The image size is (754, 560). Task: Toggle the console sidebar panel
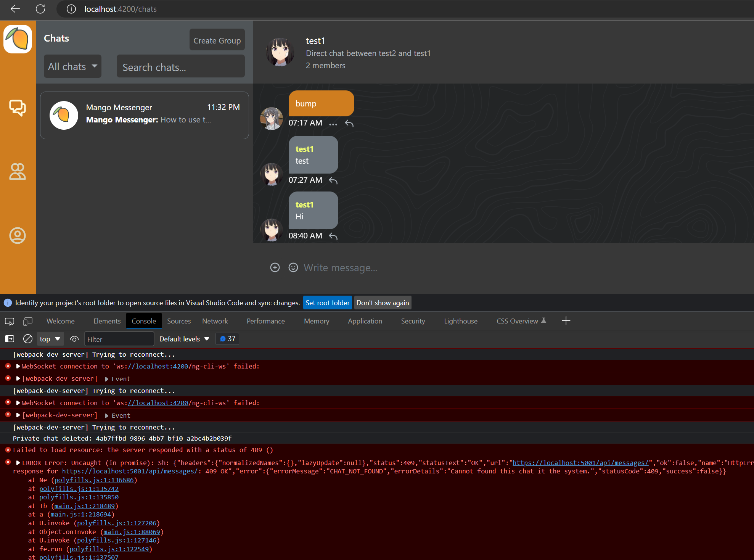[10, 339]
